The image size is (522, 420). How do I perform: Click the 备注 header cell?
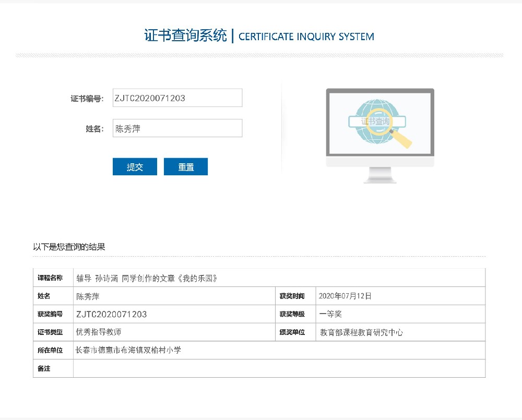[x=53, y=368]
